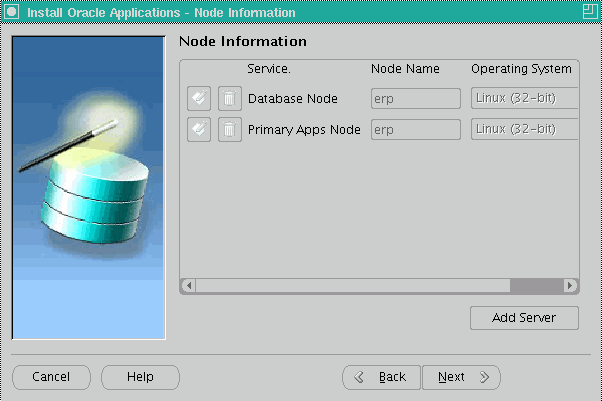Click the Database Node name field
The width and height of the screenshot is (602, 401).
[x=416, y=98]
